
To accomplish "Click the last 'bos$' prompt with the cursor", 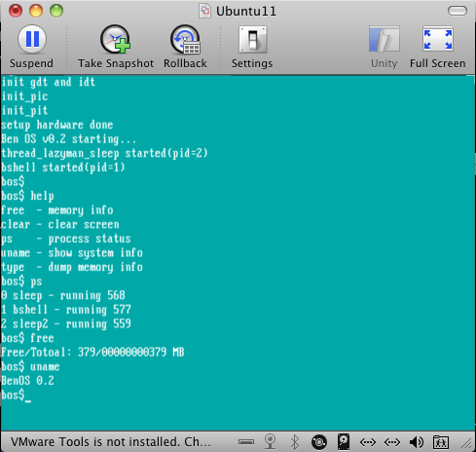I will [x=16, y=395].
